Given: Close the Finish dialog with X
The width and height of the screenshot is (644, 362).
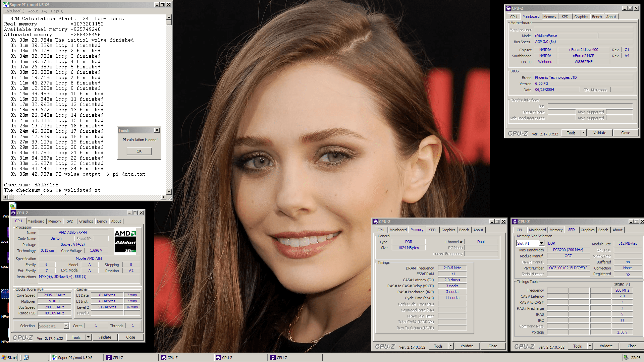Looking at the screenshot, I should tap(157, 130).
